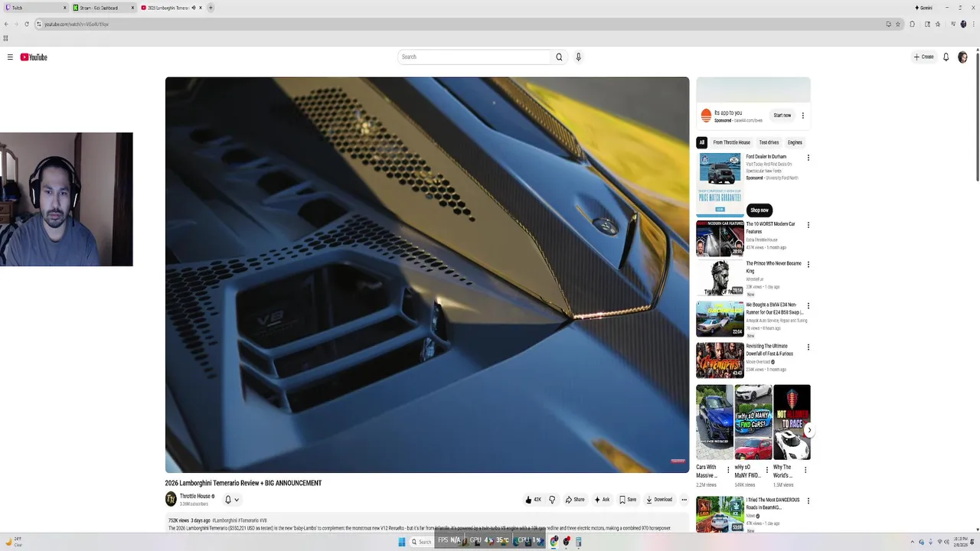Open the Throttle House channel avatar
This screenshot has width=980, height=551.
tap(171, 499)
